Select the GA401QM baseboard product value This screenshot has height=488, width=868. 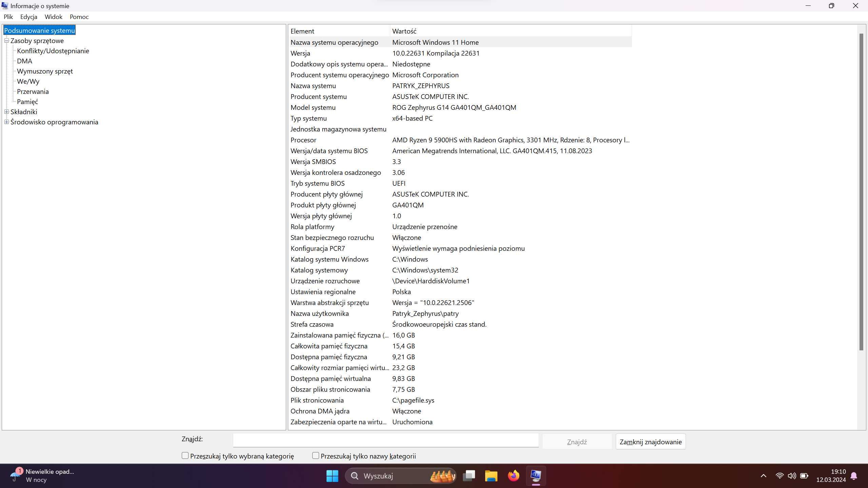point(408,205)
